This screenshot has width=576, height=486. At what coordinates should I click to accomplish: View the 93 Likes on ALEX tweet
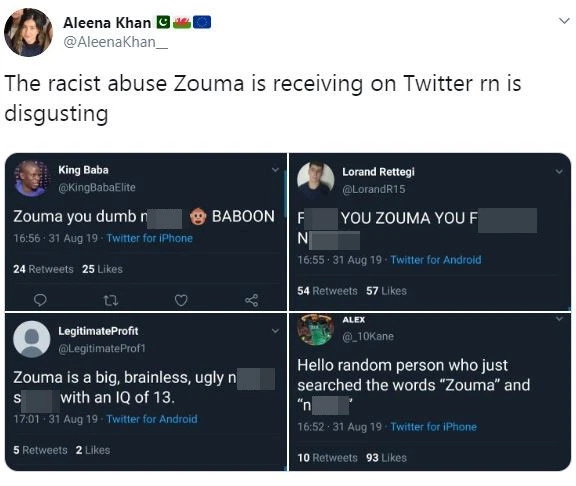coord(386,458)
